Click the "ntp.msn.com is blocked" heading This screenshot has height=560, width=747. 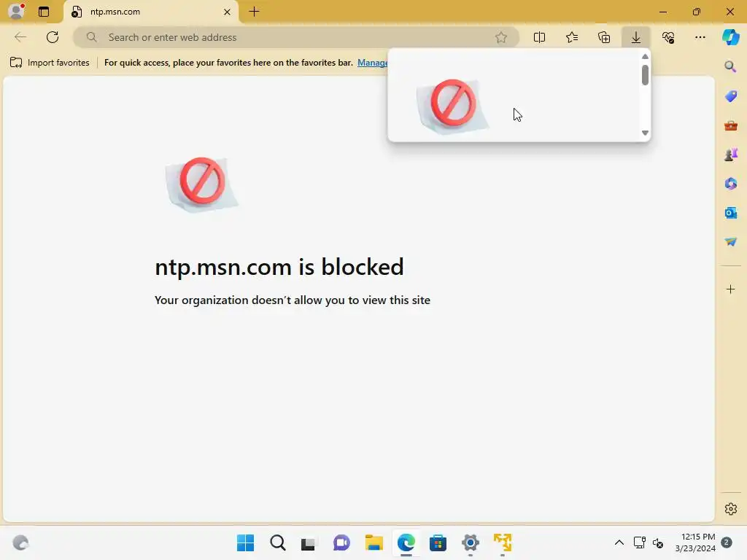(x=279, y=267)
